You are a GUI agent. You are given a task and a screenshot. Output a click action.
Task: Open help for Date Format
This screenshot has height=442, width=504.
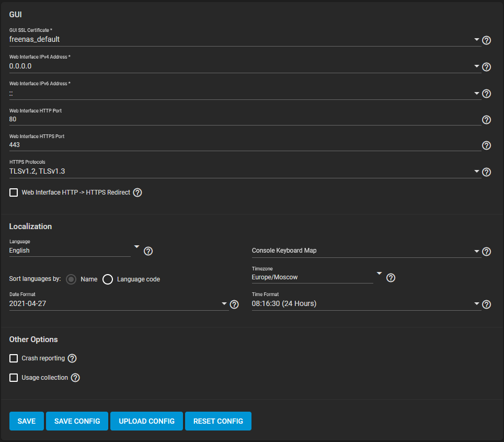[x=234, y=304]
